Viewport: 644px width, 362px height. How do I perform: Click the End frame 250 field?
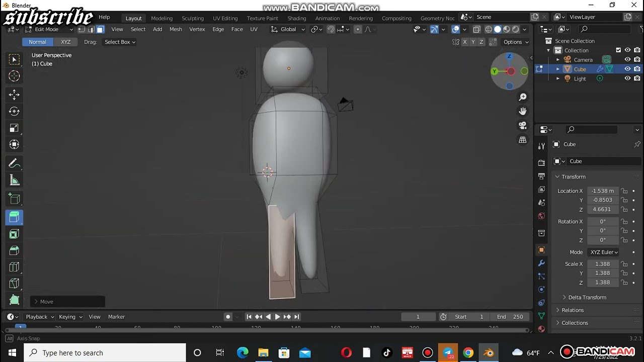(x=510, y=317)
